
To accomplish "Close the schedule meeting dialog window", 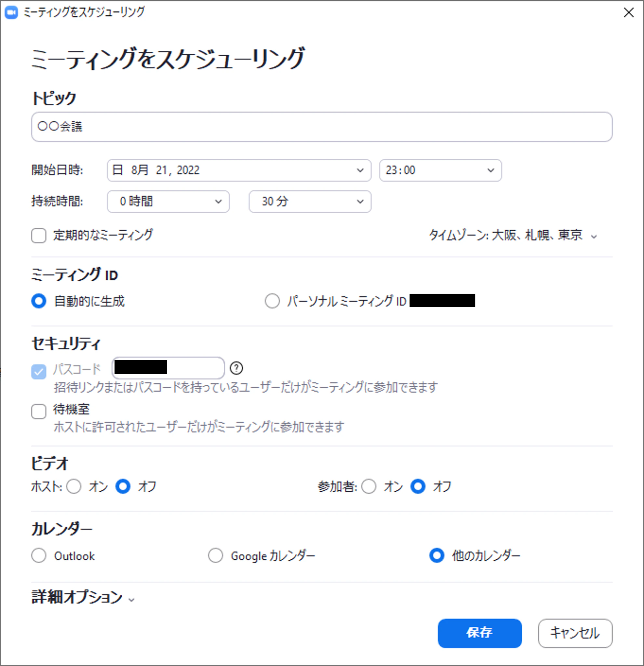I will (x=628, y=13).
